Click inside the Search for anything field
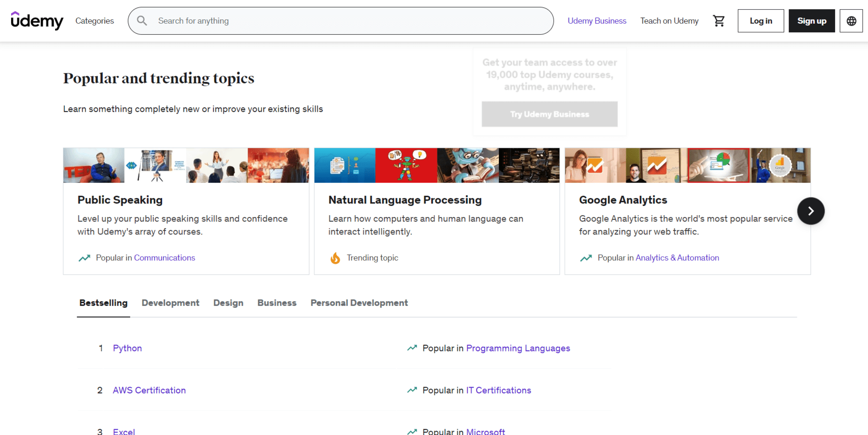 coord(339,20)
